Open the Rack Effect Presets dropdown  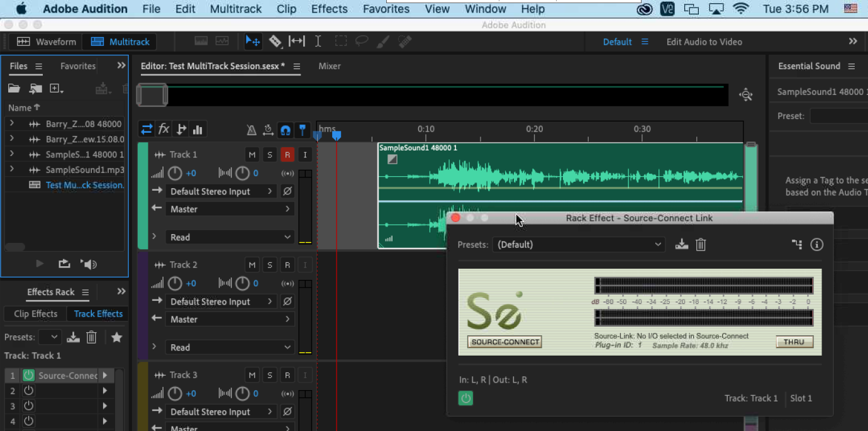579,245
